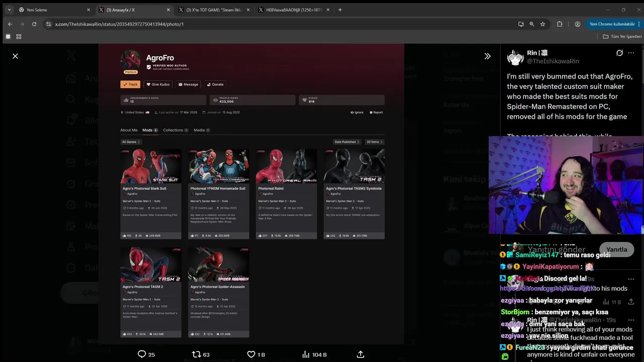Open the three-dot more menu on Rin's post
The image size is (644, 362).
(x=631, y=53)
